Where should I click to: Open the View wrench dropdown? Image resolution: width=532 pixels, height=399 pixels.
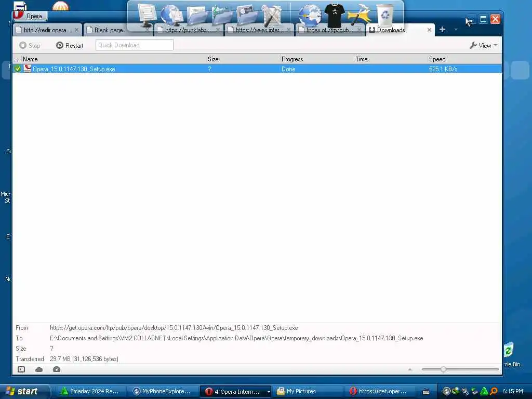point(484,46)
